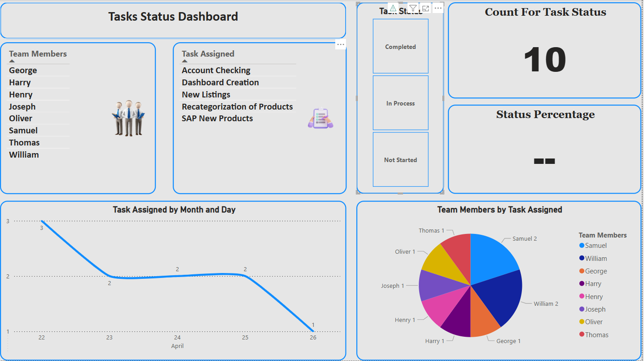Select the Not Started status filter
This screenshot has width=644, height=361.
(x=400, y=159)
